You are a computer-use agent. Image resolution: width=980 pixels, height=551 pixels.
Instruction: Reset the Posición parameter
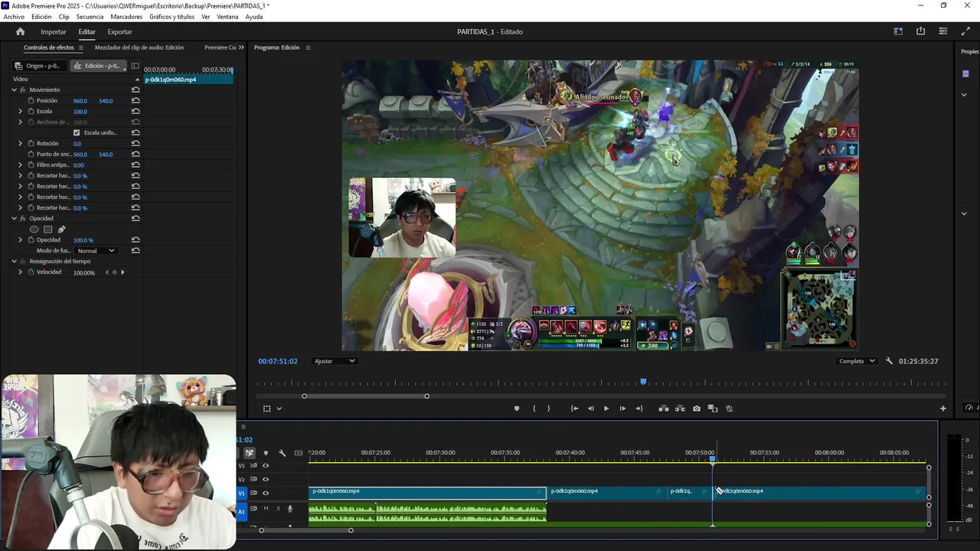click(136, 100)
